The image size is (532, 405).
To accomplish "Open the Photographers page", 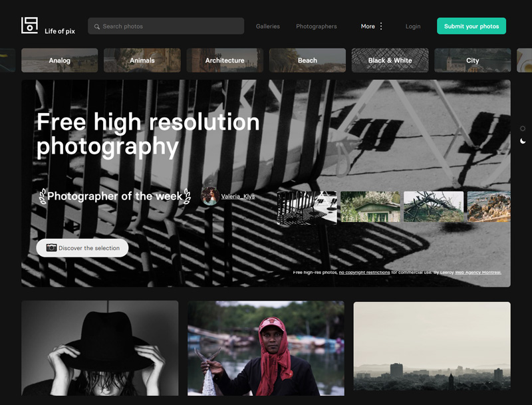I will tap(317, 26).
